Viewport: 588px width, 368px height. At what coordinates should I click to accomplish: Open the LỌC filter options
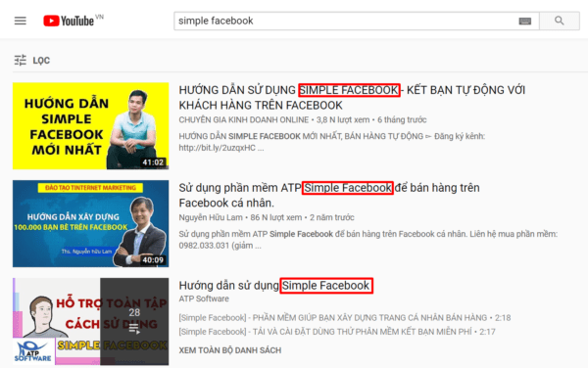coord(41,61)
